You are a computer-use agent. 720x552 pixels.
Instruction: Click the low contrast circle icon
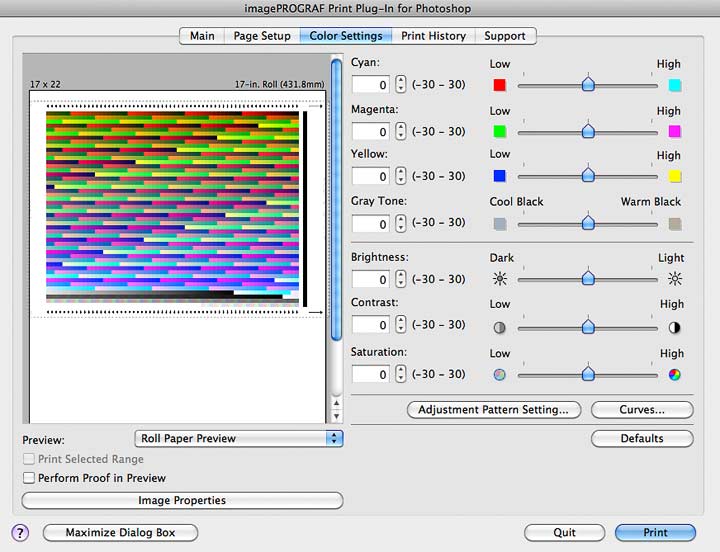click(500, 327)
